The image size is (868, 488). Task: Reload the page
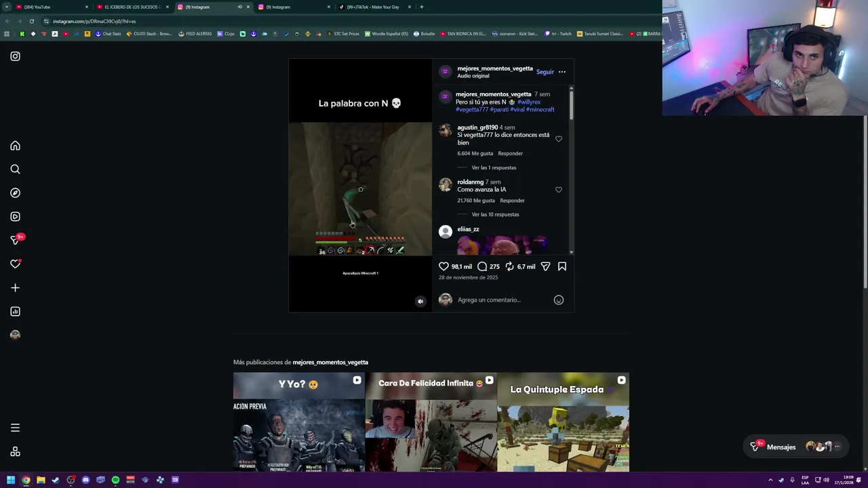coord(31,21)
